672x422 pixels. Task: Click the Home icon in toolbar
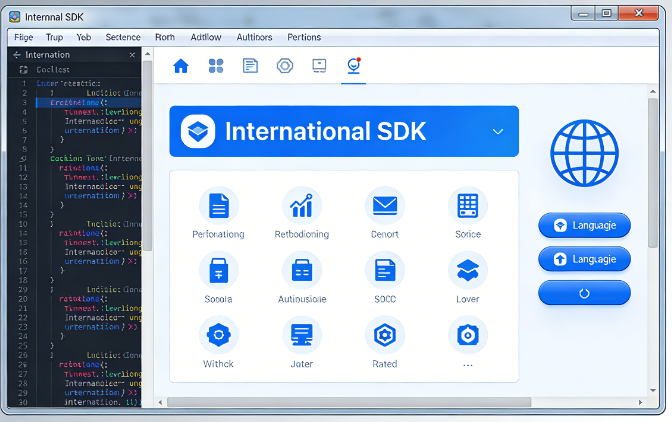tap(181, 66)
